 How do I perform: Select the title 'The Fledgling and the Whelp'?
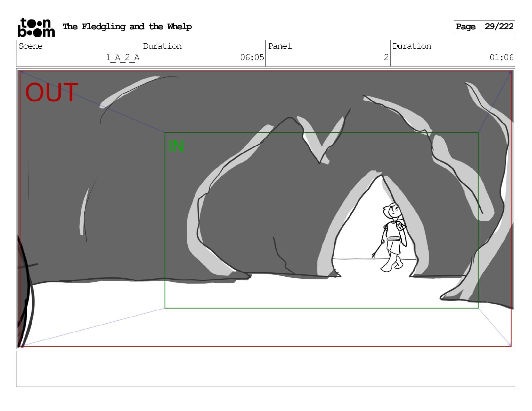pos(127,27)
